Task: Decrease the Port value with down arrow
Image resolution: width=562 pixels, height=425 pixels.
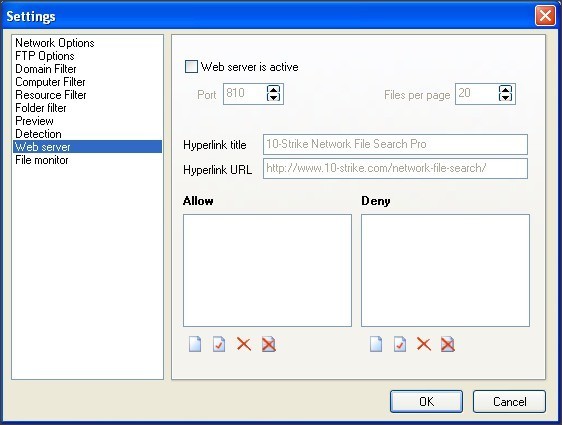Action: point(273,97)
